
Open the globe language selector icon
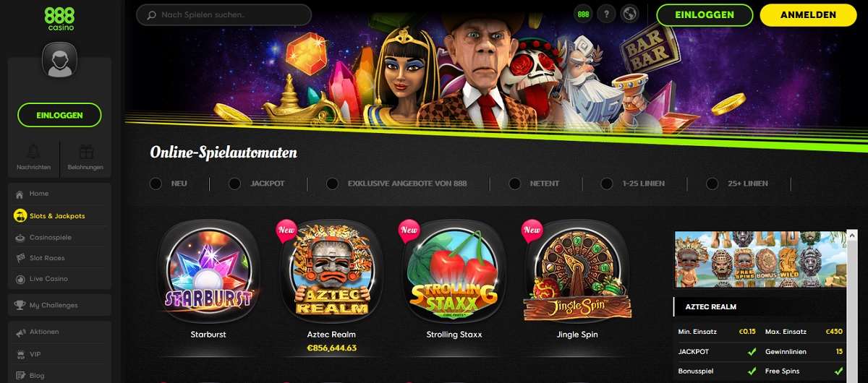(x=630, y=14)
